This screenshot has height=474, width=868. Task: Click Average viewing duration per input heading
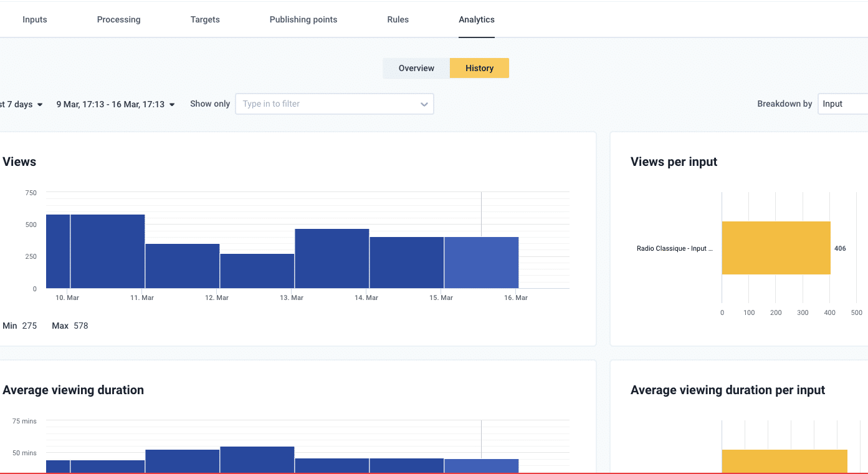tap(728, 390)
